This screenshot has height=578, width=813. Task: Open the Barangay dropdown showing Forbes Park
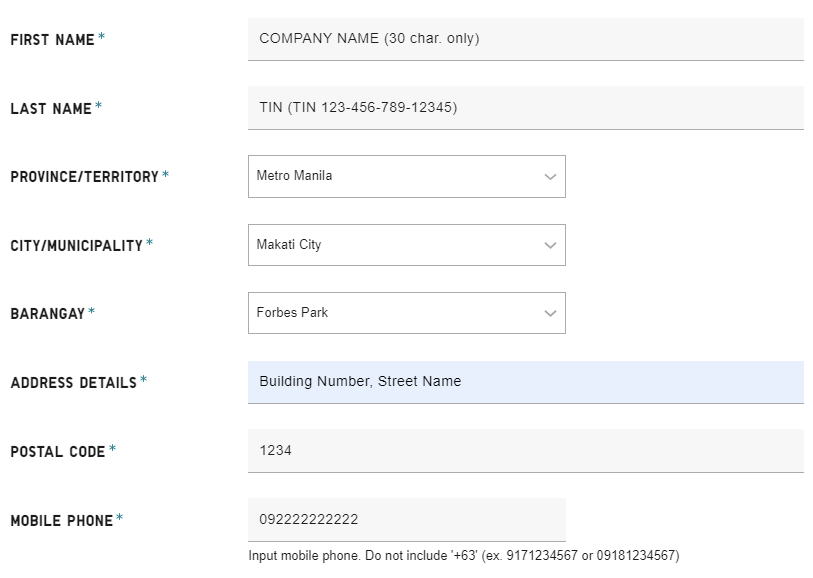coord(395,313)
